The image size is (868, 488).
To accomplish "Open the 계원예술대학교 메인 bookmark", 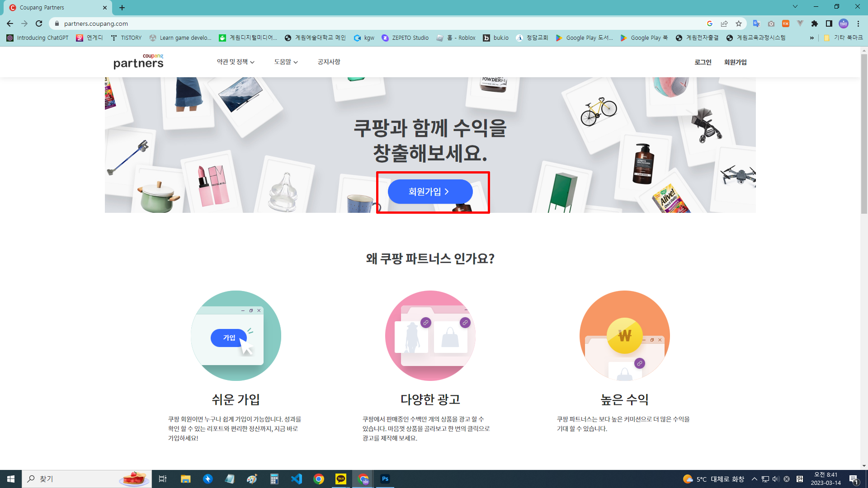I will tap(315, 38).
